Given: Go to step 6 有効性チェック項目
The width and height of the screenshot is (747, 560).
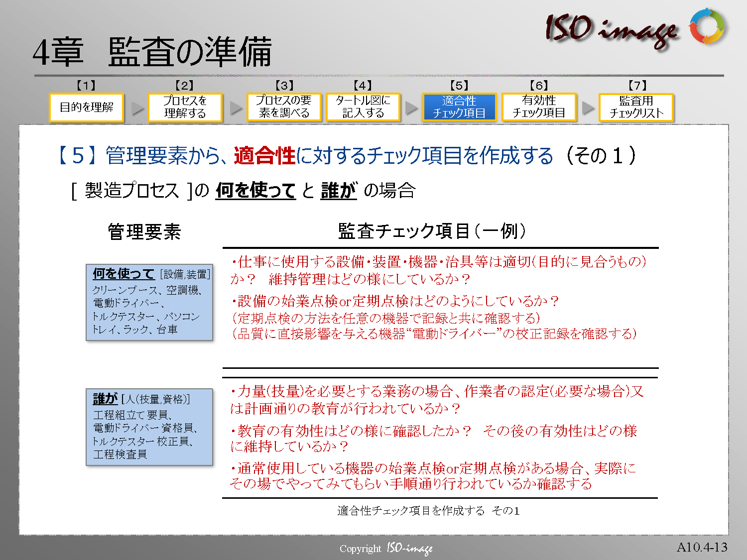Looking at the screenshot, I should 539,108.
